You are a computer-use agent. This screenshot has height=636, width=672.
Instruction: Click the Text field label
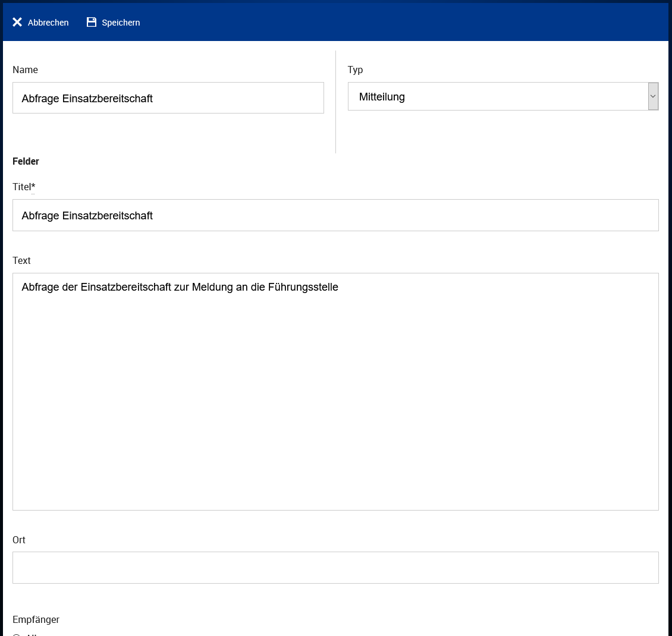pyautogui.click(x=21, y=261)
